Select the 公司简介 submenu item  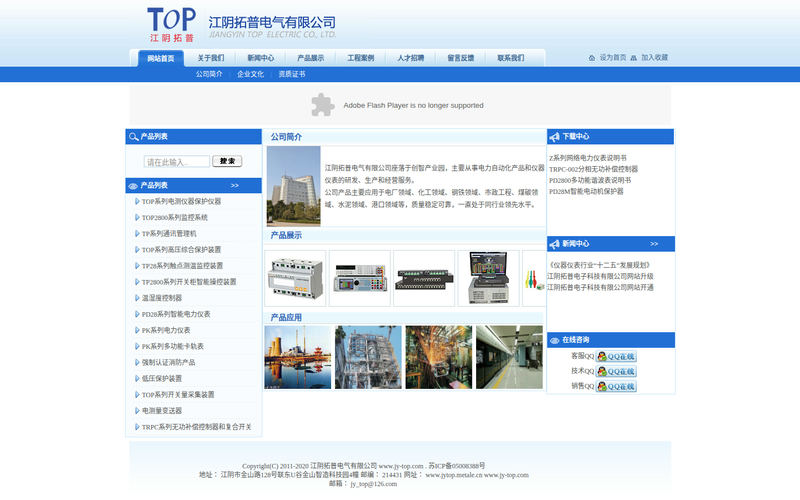click(x=209, y=74)
